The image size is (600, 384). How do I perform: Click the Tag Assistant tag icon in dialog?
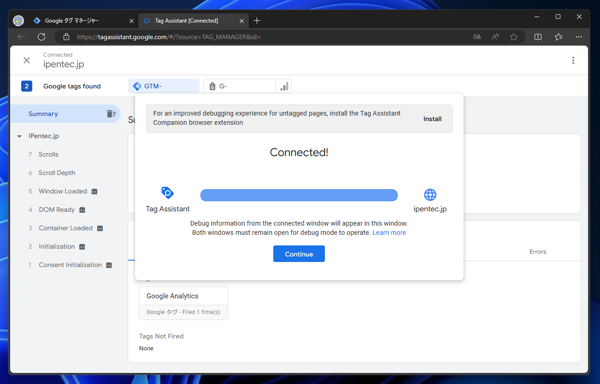168,192
